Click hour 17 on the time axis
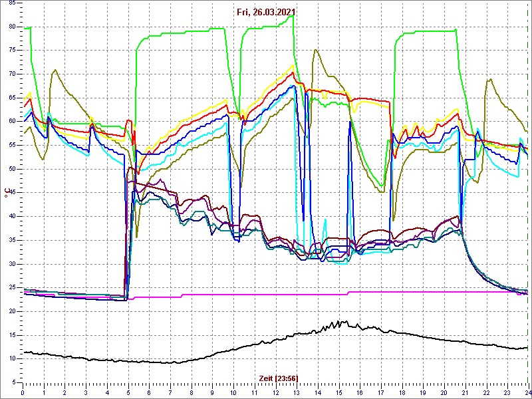The width and height of the screenshot is (532, 399). (x=380, y=393)
